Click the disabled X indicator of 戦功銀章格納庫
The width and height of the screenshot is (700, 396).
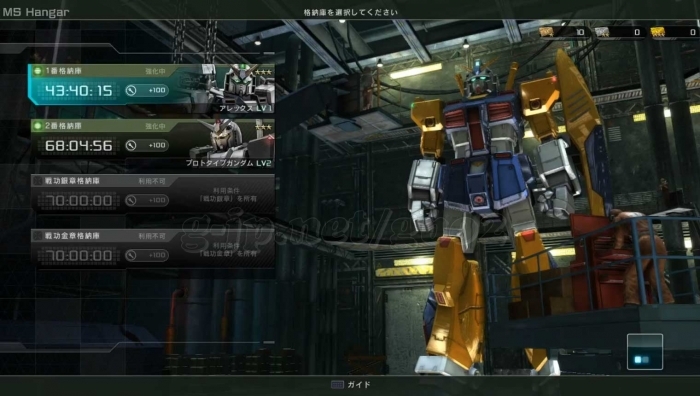coord(38,181)
